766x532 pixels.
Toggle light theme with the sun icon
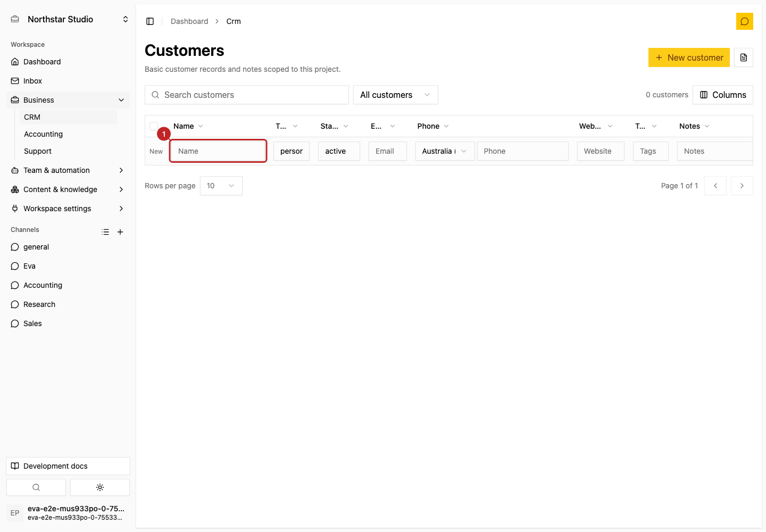100,487
